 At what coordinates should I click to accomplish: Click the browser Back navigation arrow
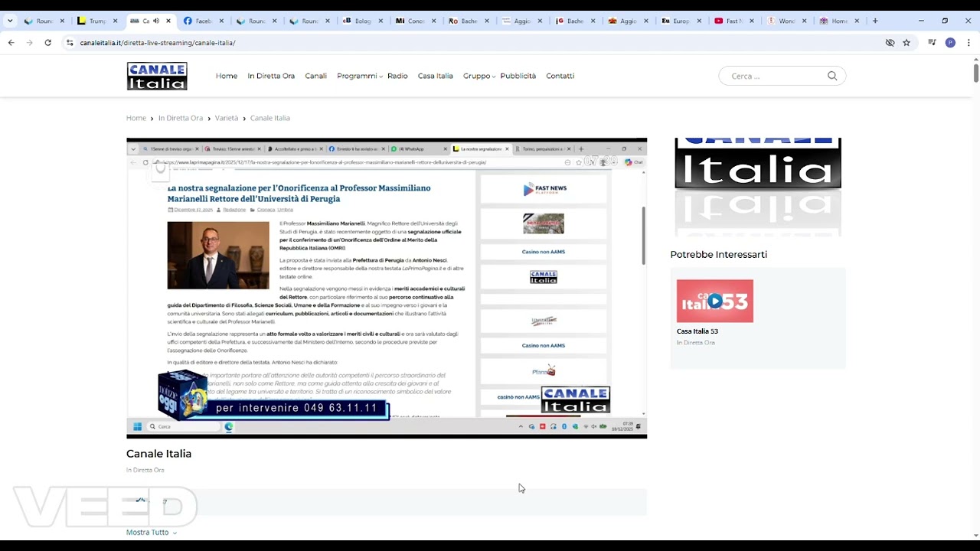coord(11,43)
